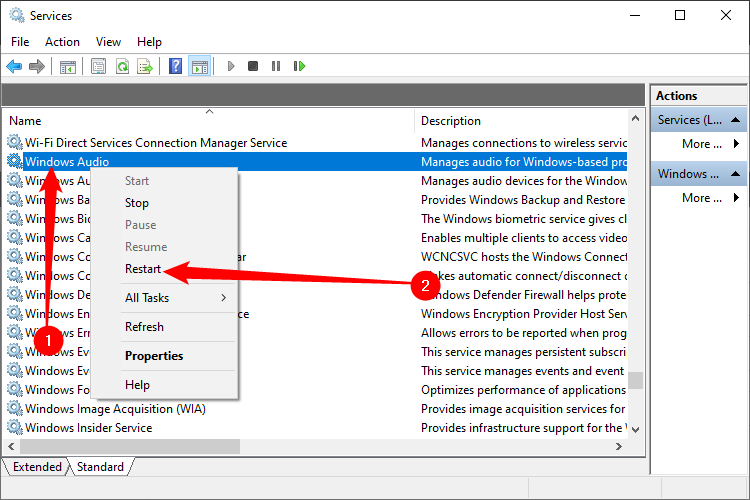Image resolution: width=750 pixels, height=500 pixels.
Task: Click description 'Allows errors to be reported'
Action: [x=524, y=333]
